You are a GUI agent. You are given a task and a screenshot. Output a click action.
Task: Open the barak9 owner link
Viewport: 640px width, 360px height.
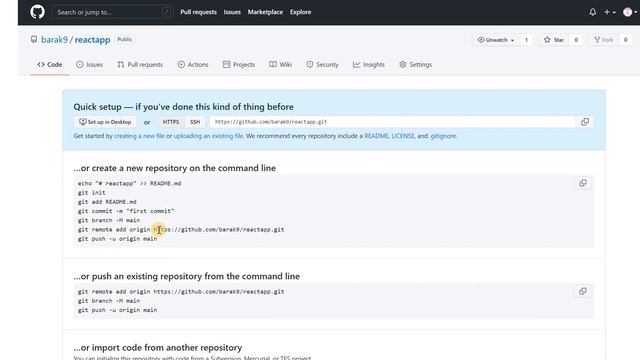[x=54, y=40]
